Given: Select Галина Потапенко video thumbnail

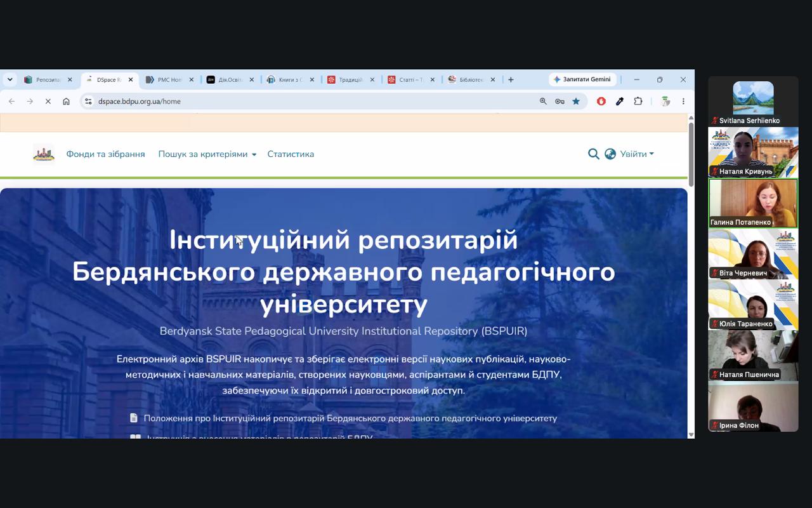Looking at the screenshot, I should click(x=753, y=203).
